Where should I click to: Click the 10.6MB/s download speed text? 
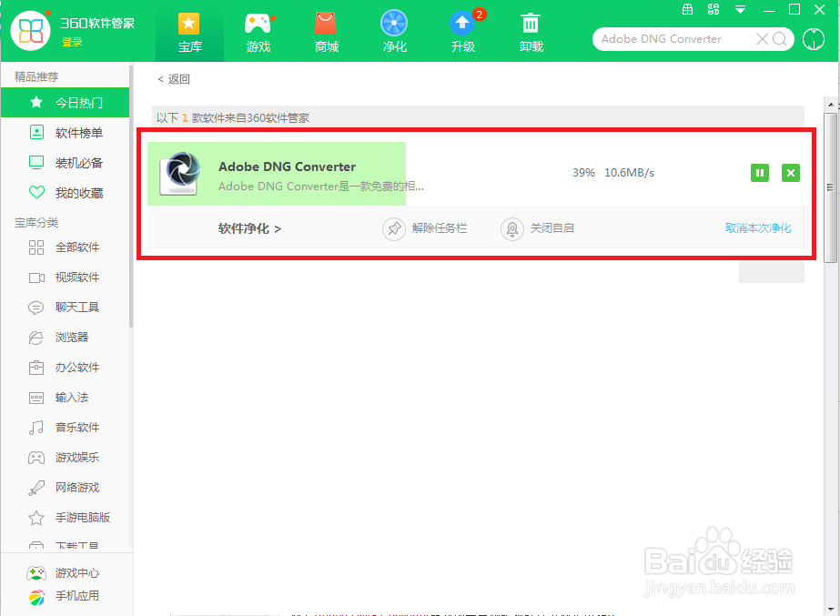(x=630, y=173)
